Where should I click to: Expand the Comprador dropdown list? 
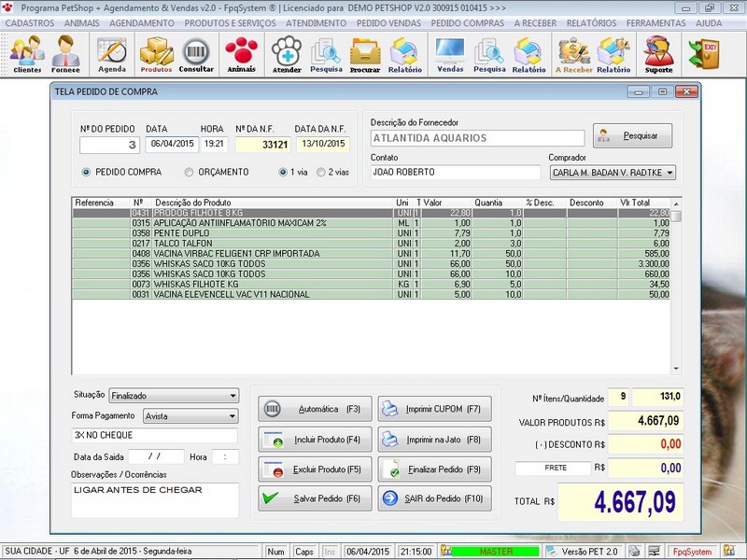(x=669, y=173)
